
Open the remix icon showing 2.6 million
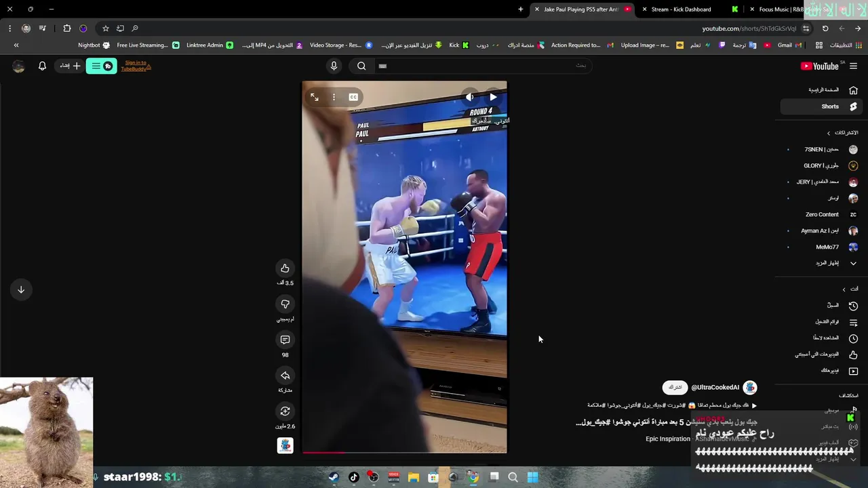pos(285,411)
